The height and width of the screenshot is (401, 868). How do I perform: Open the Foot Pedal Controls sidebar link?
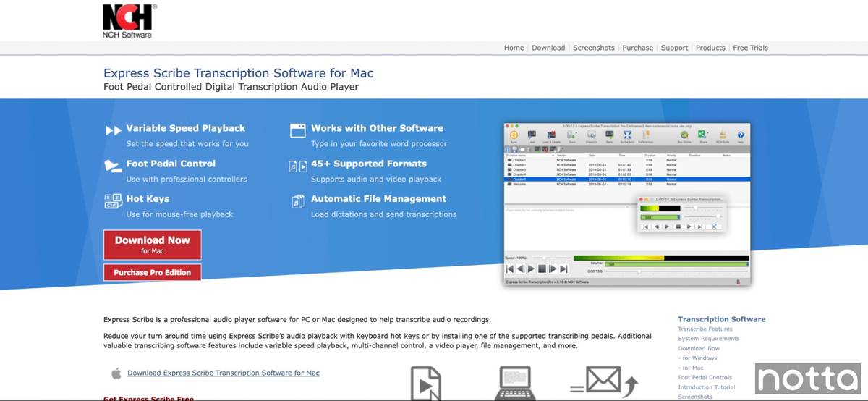(x=705, y=378)
